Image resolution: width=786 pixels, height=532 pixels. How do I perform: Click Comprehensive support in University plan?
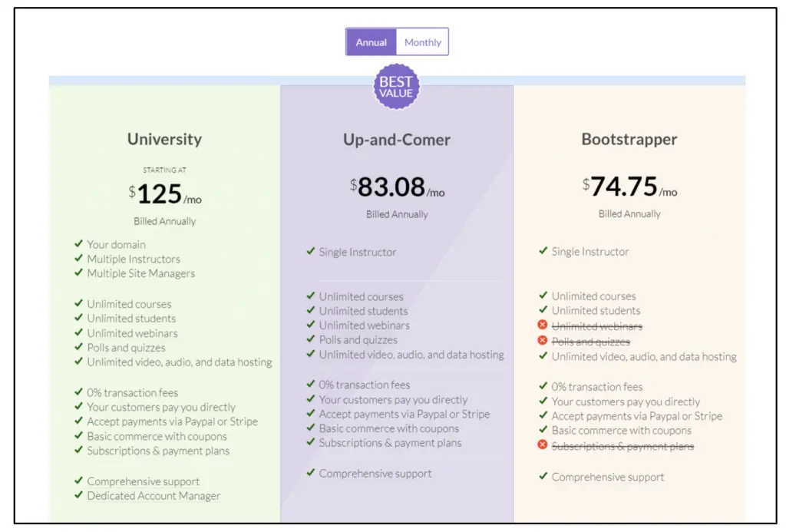pyautogui.click(x=143, y=481)
